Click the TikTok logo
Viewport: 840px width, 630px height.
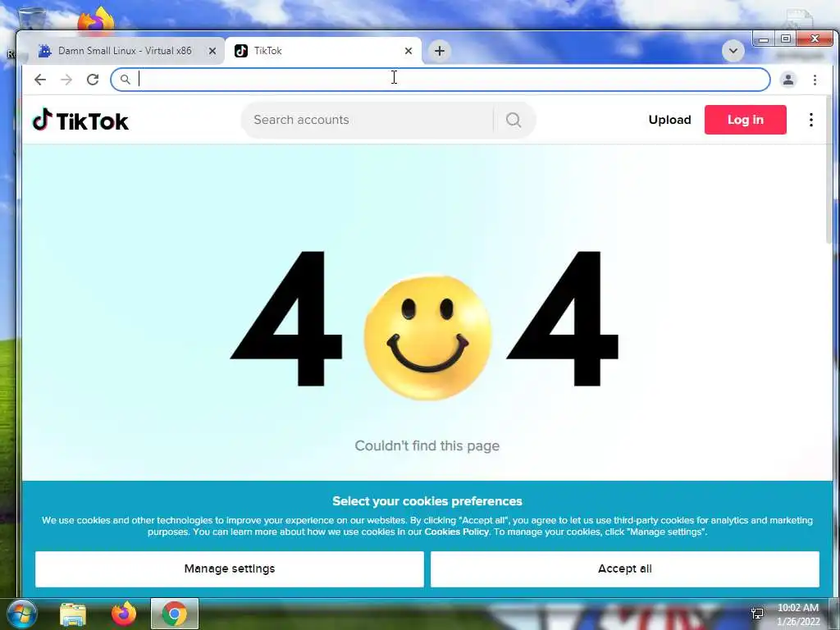click(80, 120)
